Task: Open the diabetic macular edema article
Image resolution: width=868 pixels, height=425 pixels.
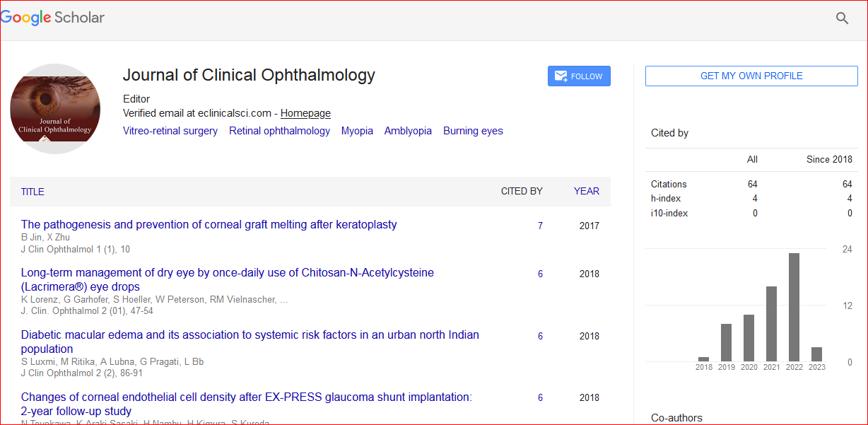Action: (250, 335)
